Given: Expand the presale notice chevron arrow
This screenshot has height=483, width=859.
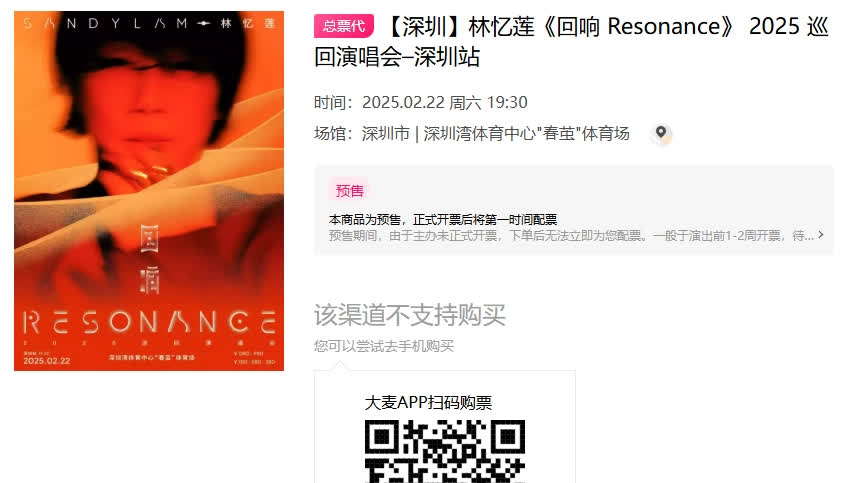Looking at the screenshot, I should [821, 235].
